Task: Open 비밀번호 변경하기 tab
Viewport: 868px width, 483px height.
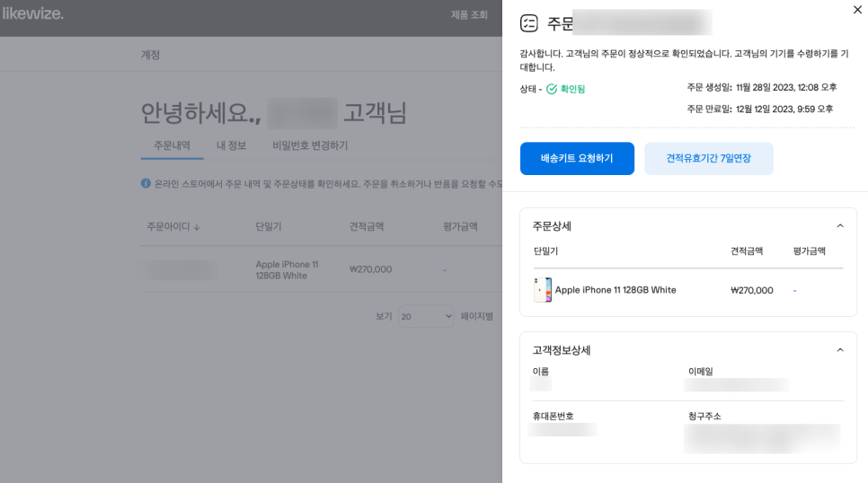Action: (x=310, y=145)
